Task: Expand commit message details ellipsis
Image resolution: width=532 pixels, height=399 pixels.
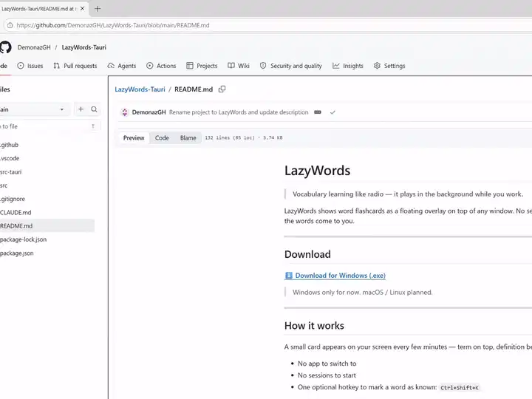Action: coord(318,112)
